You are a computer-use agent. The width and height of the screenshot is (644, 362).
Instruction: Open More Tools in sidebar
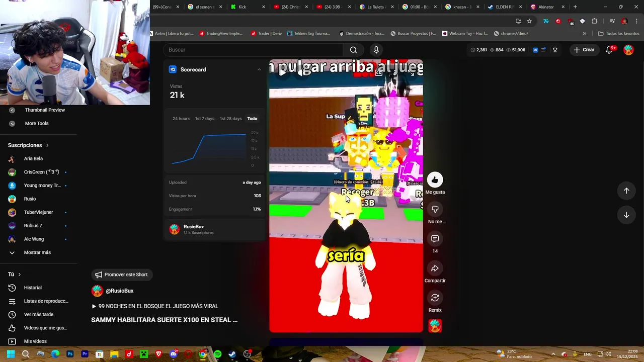coord(38,123)
